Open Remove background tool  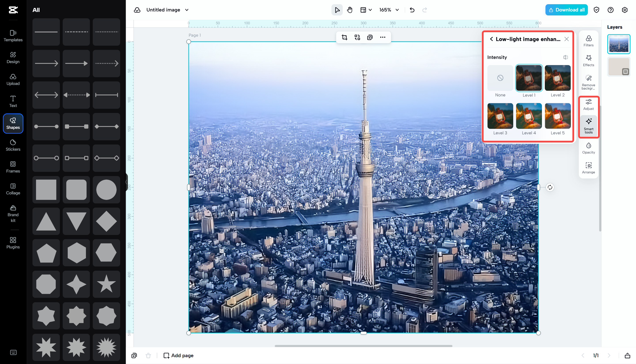[589, 82]
